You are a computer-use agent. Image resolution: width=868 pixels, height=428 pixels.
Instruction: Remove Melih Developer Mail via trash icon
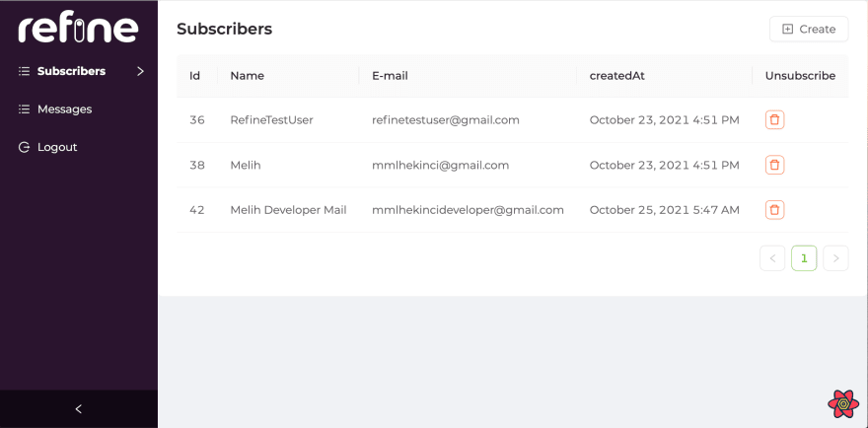[x=774, y=210]
